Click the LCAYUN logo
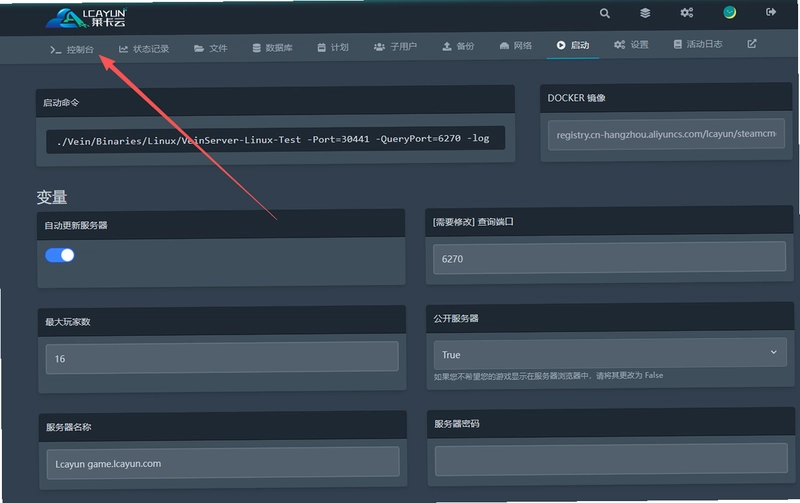The width and height of the screenshot is (800, 503). click(x=86, y=18)
